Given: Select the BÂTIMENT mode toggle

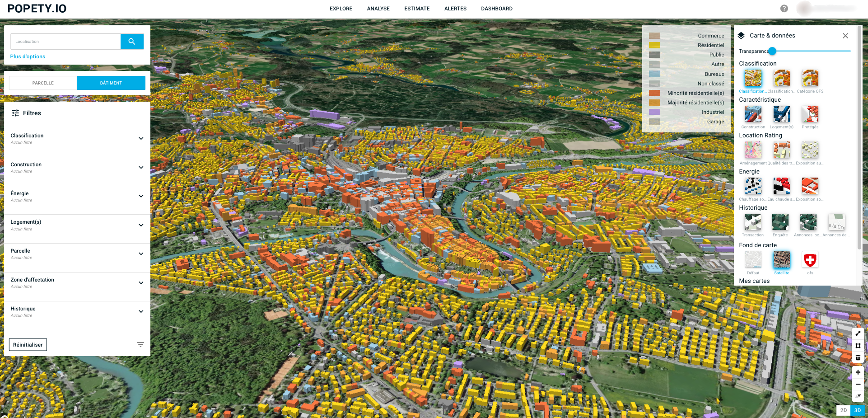Looking at the screenshot, I should pos(111,83).
